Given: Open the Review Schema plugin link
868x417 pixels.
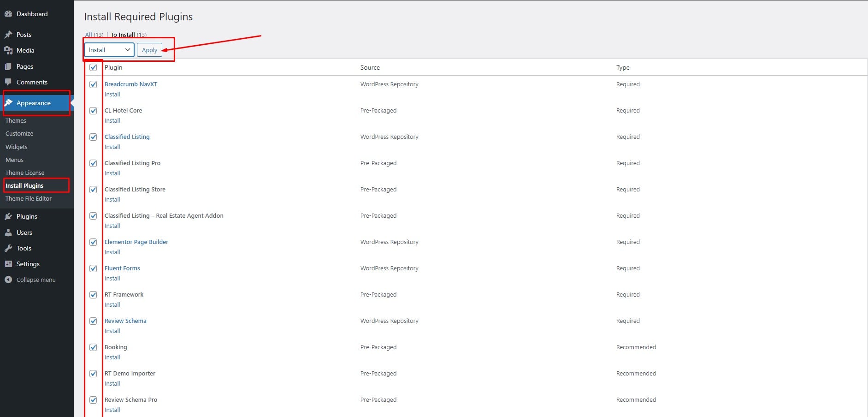Looking at the screenshot, I should (125, 321).
